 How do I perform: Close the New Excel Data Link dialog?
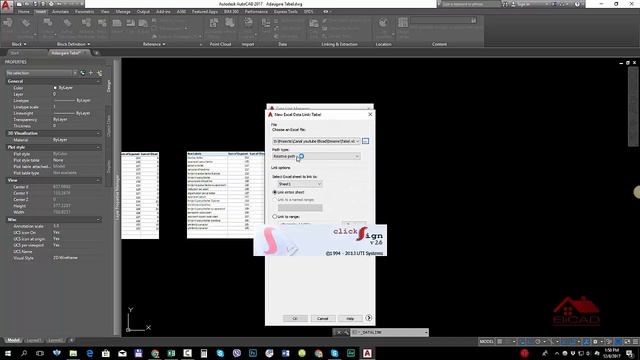(x=370, y=115)
